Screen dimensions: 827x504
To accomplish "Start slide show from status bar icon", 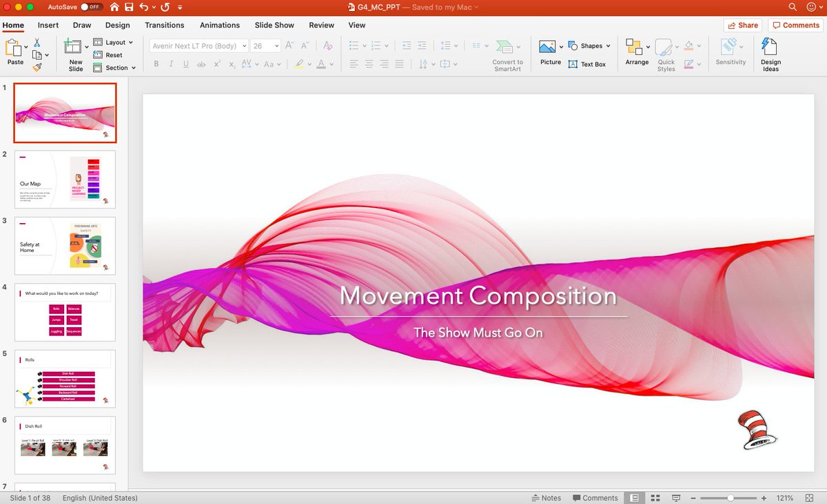I will point(677,498).
